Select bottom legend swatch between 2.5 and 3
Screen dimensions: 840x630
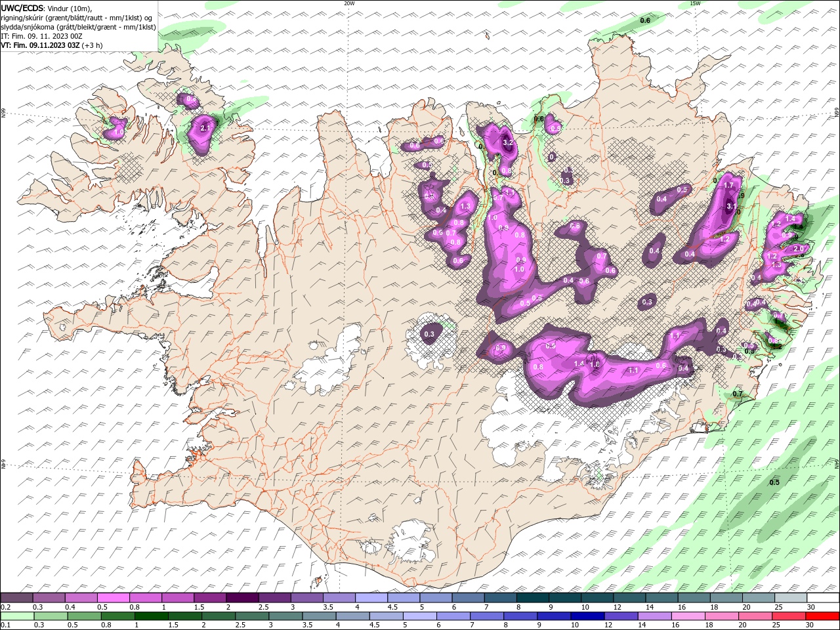(253, 616)
